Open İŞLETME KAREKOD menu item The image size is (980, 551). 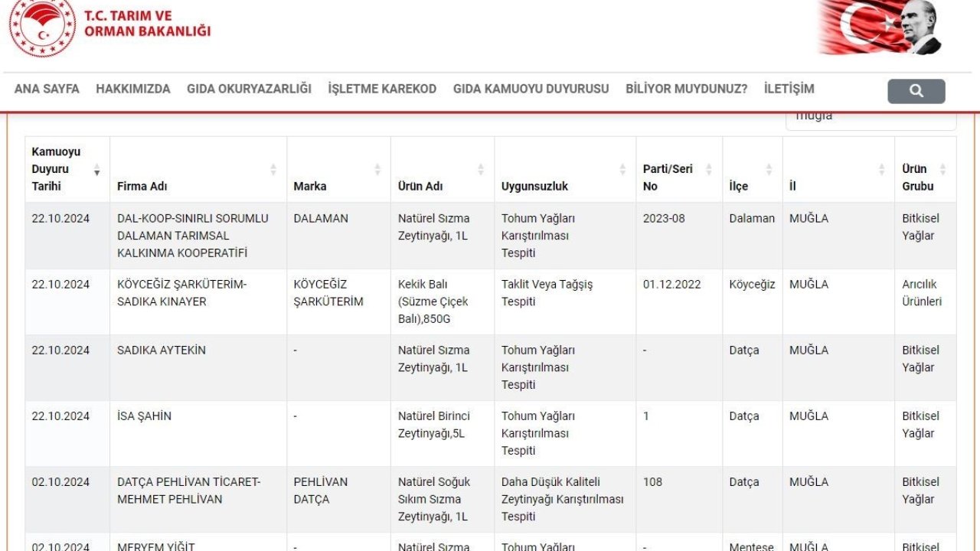click(382, 89)
